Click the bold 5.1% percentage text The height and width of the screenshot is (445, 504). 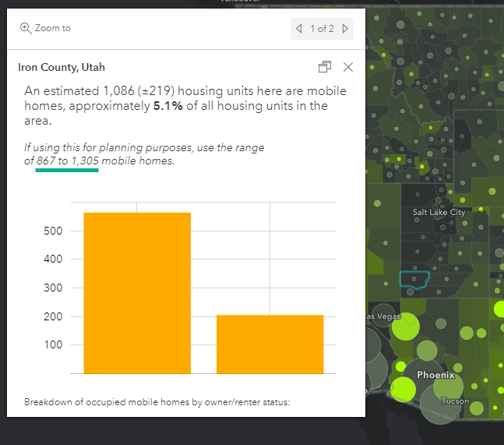(168, 106)
